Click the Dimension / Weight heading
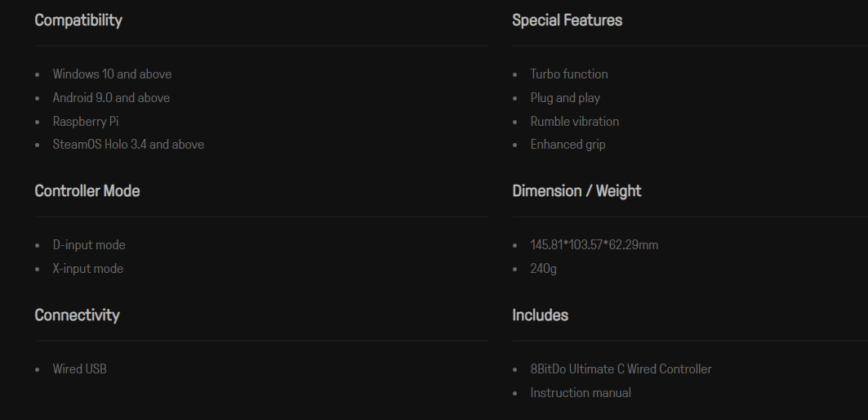868x420 pixels. tap(576, 191)
